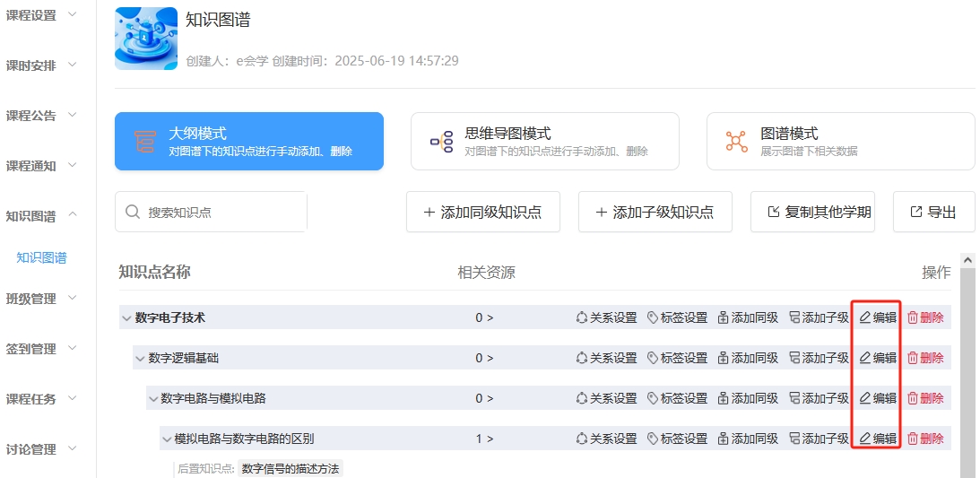Click the scrollbar up arrow
Viewport: 980px width, 478px height.
pos(967,260)
